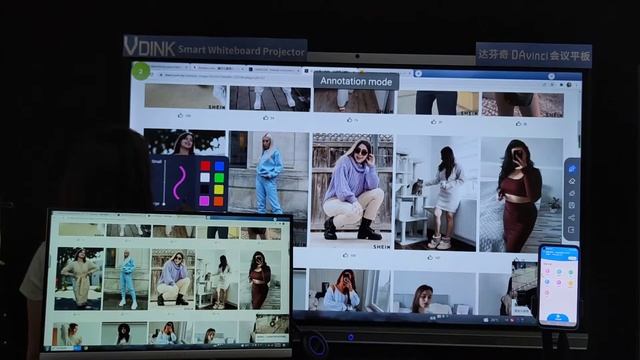Viewport: 640px width, 360px height.
Task: Pick the black color swatch
Action: pos(205,189)
